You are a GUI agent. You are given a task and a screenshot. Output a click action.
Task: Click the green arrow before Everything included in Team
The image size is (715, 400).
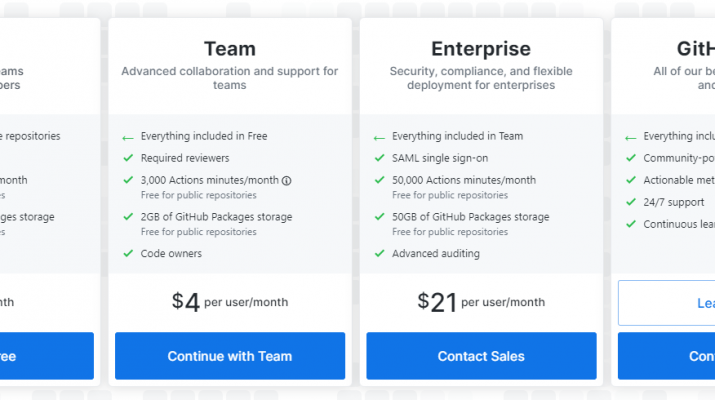coord(379,138)
